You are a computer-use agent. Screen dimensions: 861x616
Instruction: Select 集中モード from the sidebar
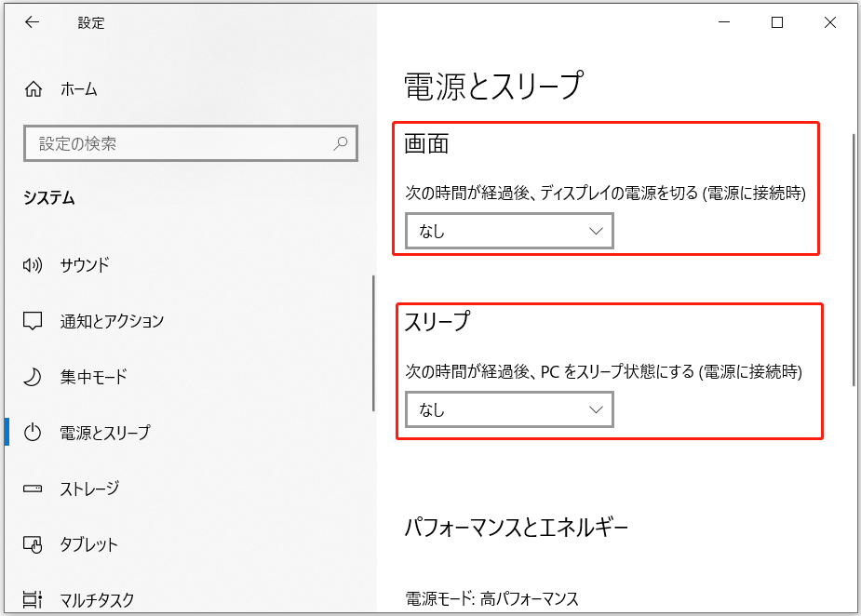(x=93, y=377)
